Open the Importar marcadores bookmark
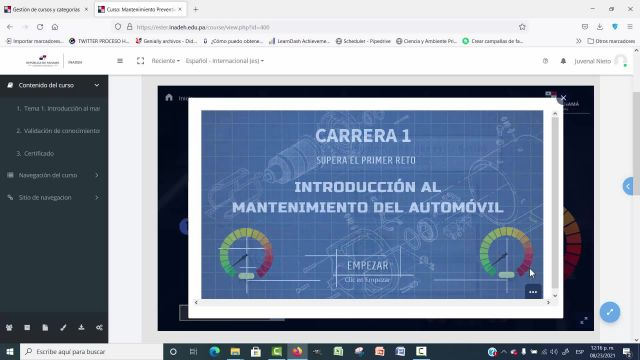 pos(34,41)
